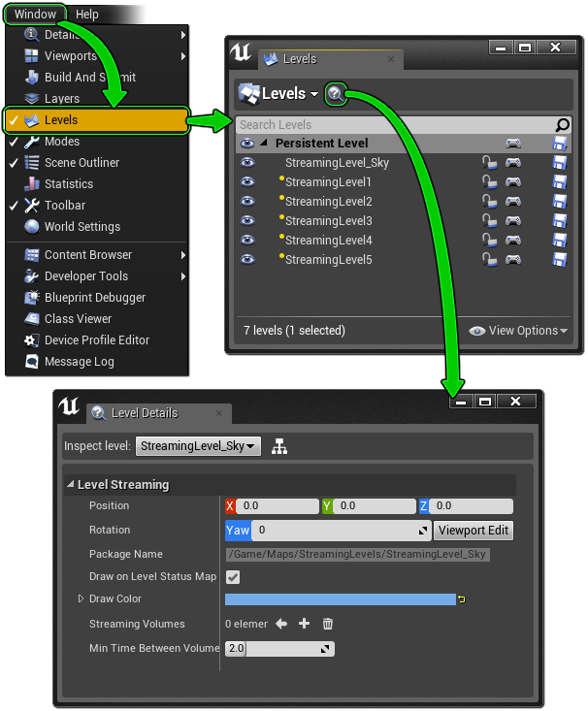Viewport: 588px width, 711px height.
Task: Toggle the lock icon on StreamingLevel3
Action: pos(489,221)
